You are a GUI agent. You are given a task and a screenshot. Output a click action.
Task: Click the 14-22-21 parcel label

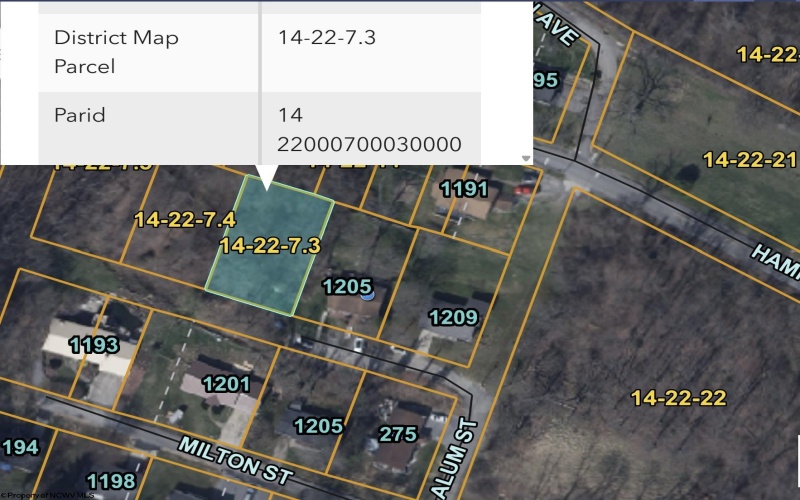pos(749,160)
